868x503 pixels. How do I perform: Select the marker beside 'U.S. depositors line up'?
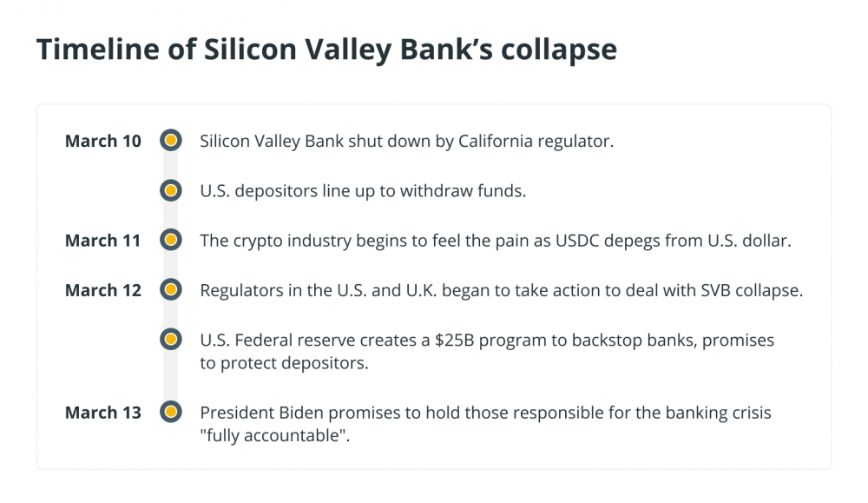click(x=170, y=190)
